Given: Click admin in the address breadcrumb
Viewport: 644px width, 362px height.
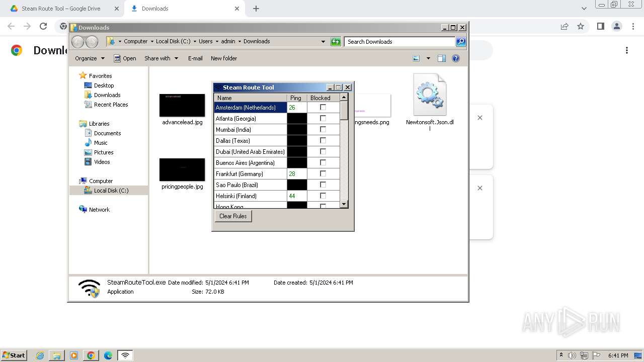Looking at the screenshot, I should tap(228, 41).
